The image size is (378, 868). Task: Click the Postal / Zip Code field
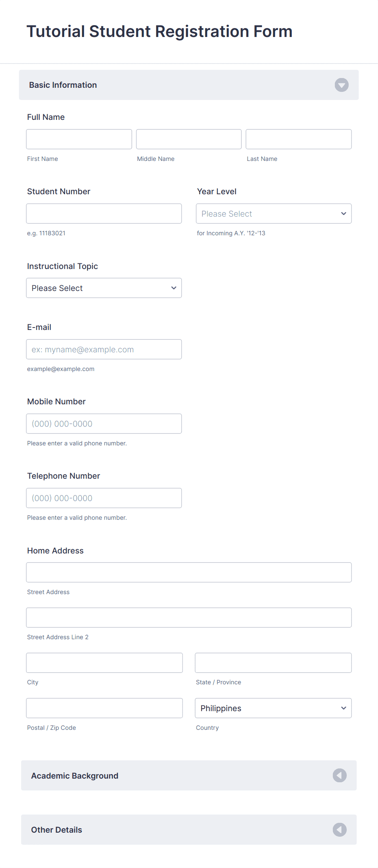pyautogui.click(x=104, y=708)
